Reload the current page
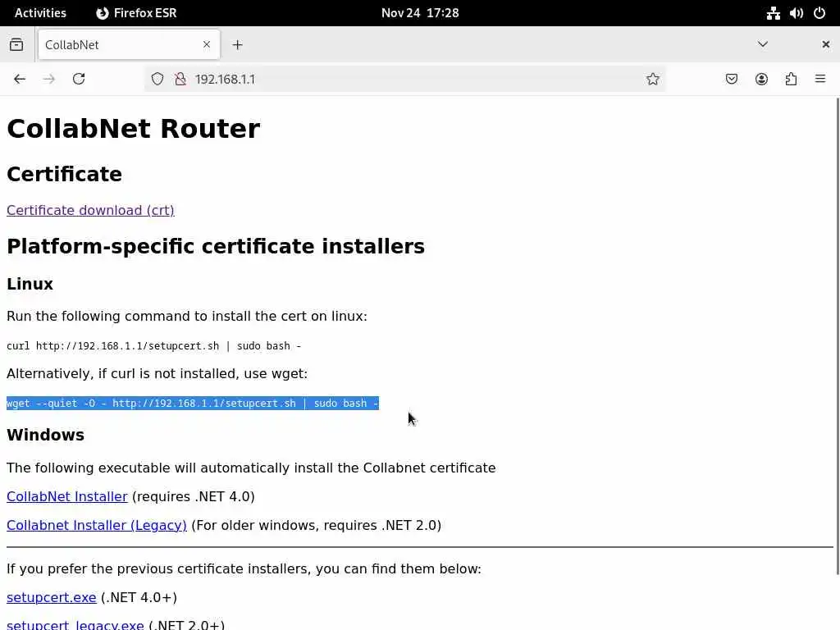 click(x=79, y=80)
